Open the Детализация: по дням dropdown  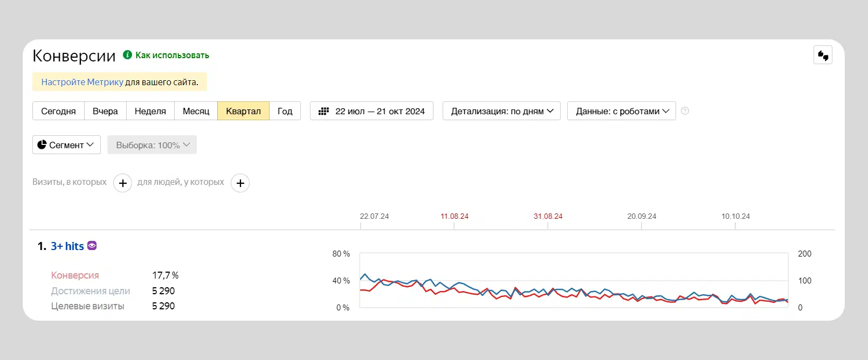tap(501, 111)
